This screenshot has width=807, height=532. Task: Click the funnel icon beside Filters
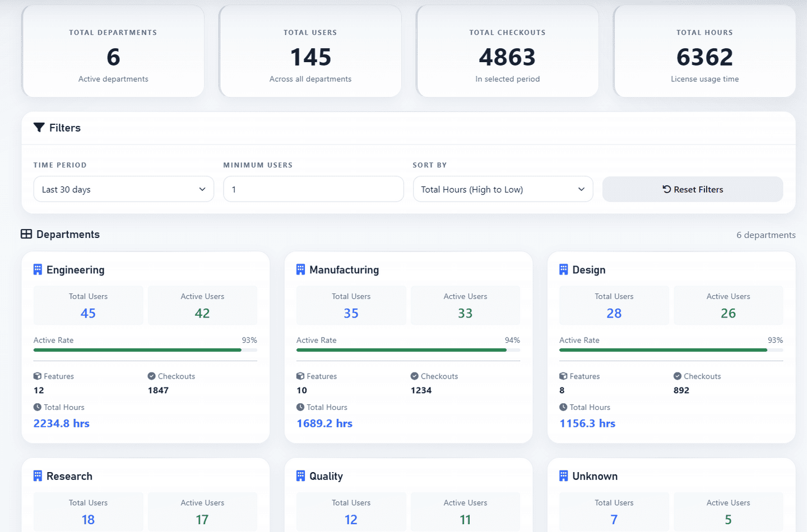39,128
